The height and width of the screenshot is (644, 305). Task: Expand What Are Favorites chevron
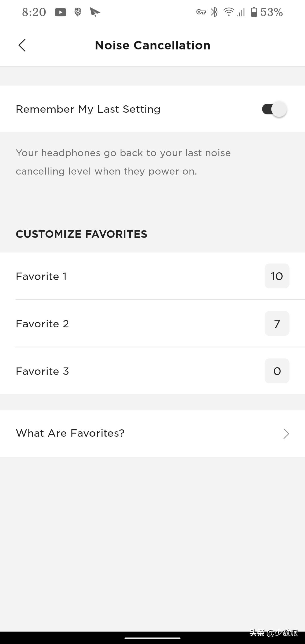point(286,434)
